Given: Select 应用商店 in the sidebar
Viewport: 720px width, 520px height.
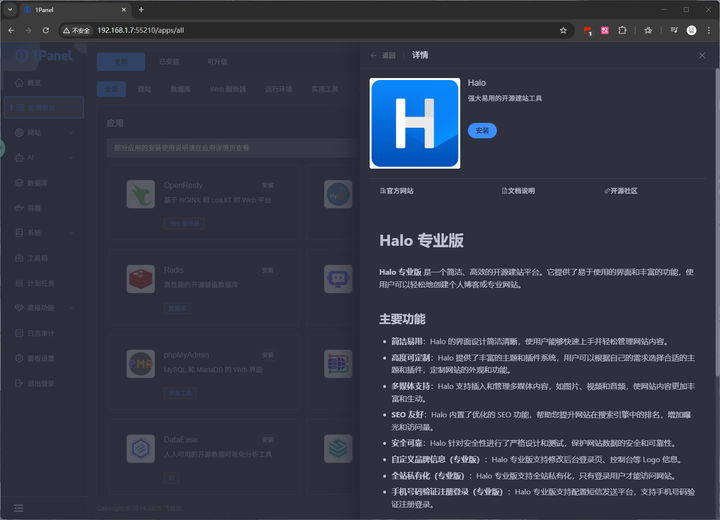Looking at the screenshot, I should point(44,107).
